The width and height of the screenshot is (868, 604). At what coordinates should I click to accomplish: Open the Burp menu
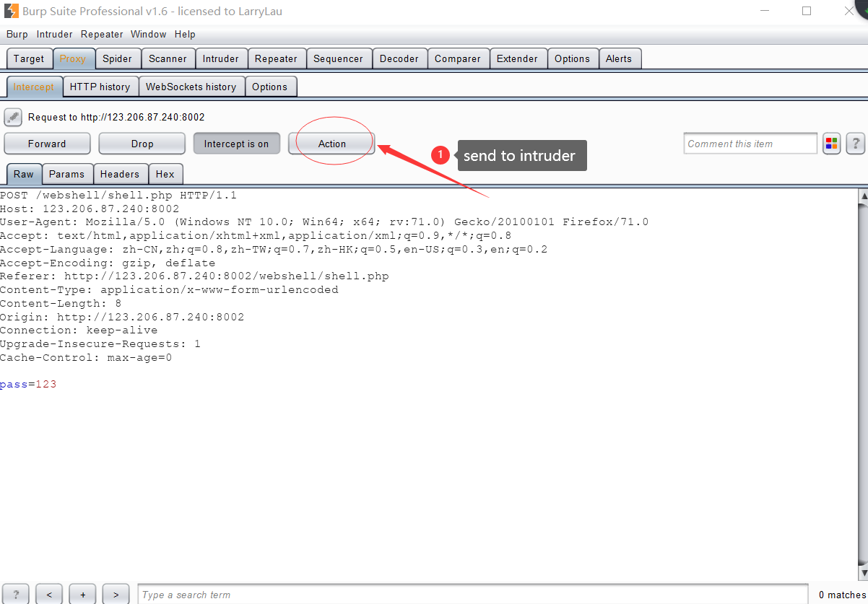(17, 34)
